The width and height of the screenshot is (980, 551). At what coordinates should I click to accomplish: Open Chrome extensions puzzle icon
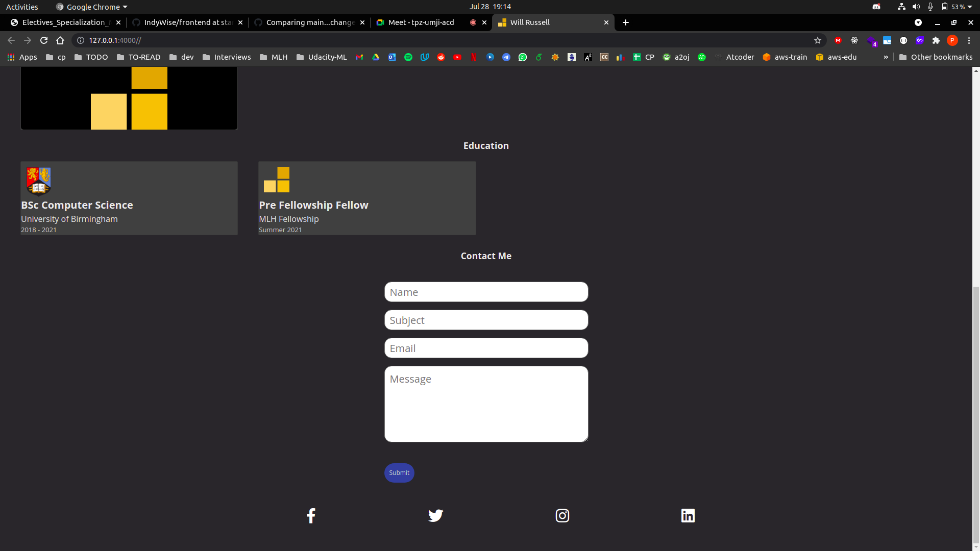[936, 40]
